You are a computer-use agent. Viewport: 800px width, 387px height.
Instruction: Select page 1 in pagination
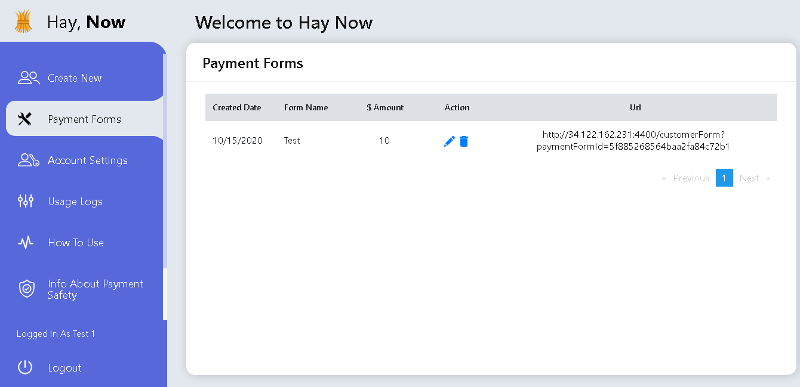[x=724, y=178]
